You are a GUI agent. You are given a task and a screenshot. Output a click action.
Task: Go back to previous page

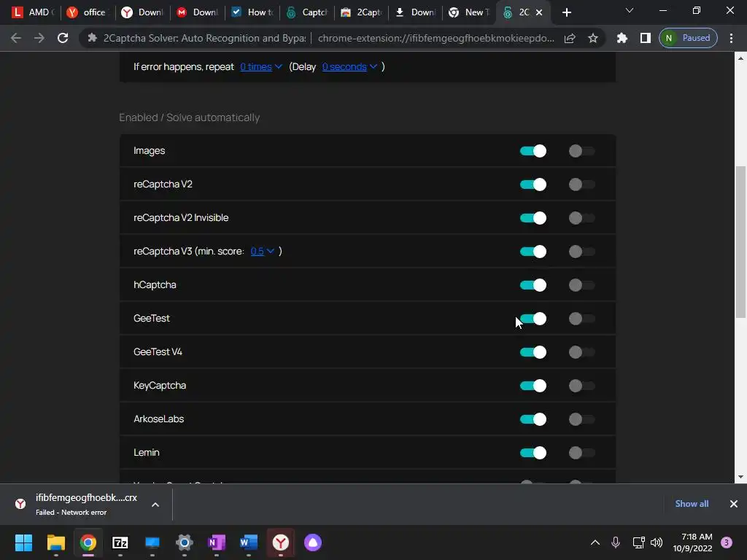(x=16, y=38)
